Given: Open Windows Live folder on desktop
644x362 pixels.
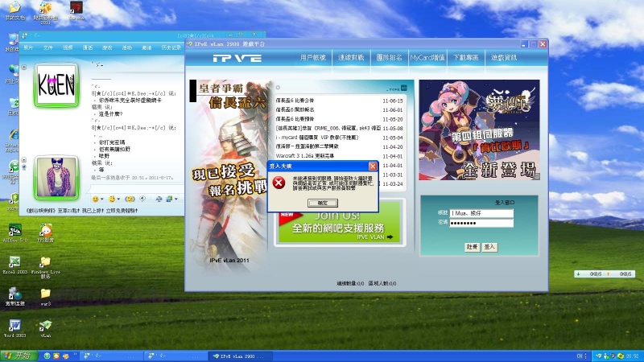Looking at the screenshot, I should (x=45, y=267).
